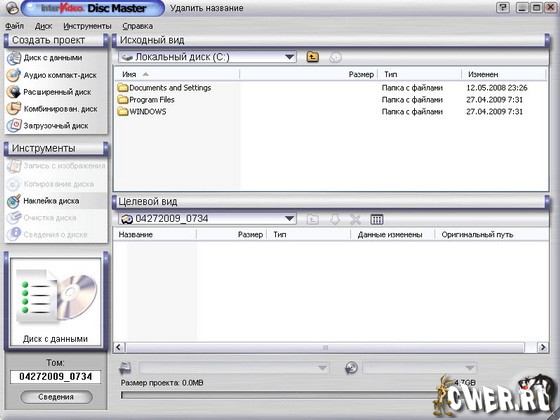Click the Program Files folder icon
The width and height of the screenshot is (560, 420).
(x=122, y=100)
